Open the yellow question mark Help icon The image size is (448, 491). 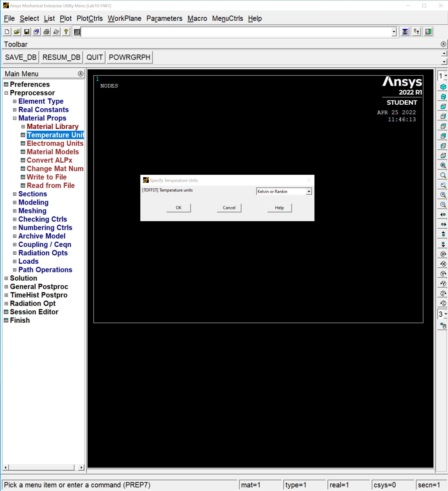click(66, 32)
